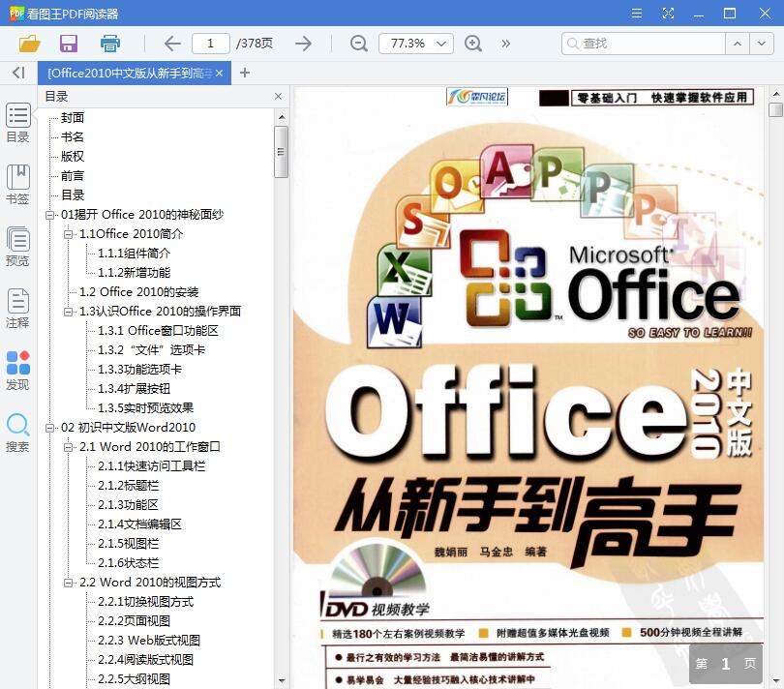The width and height of the screenshot is (784, 689).
Task: Jump to the next search result
Action: click(762, 44)
